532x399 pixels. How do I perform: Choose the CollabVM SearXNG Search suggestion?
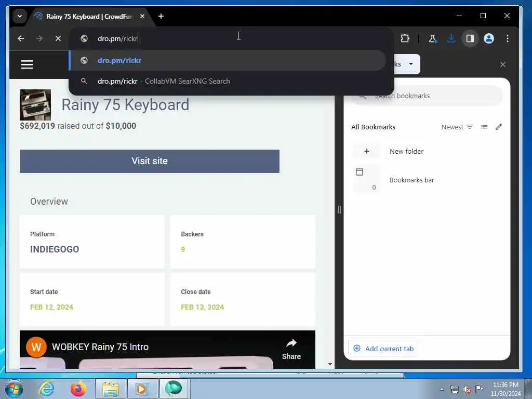pos(228,81)
